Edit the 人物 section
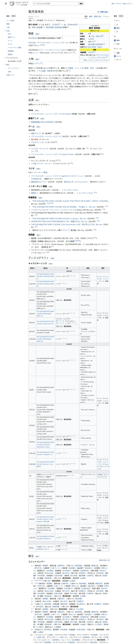138x644 pixels. point(37,59)
